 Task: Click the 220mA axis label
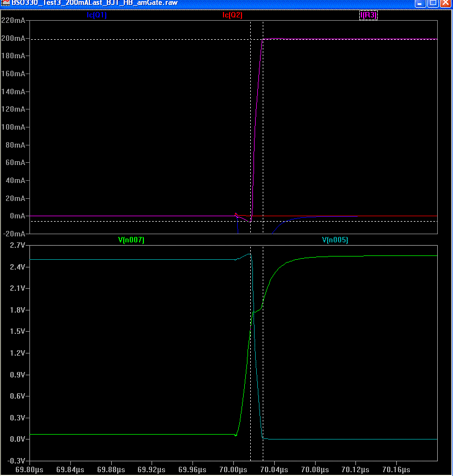click(14, 20)
